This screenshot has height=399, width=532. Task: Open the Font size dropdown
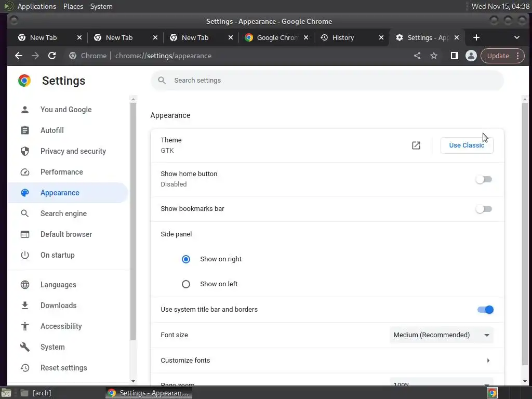(442, 335)
